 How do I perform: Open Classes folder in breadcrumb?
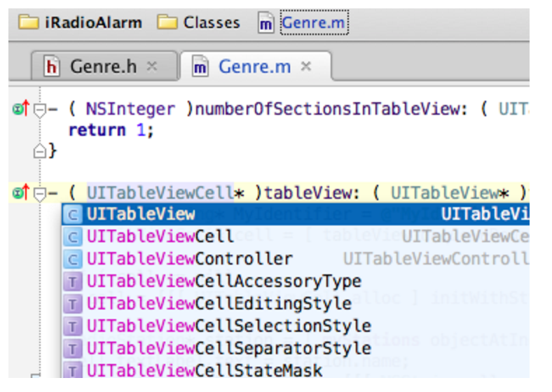coord(198,23)
